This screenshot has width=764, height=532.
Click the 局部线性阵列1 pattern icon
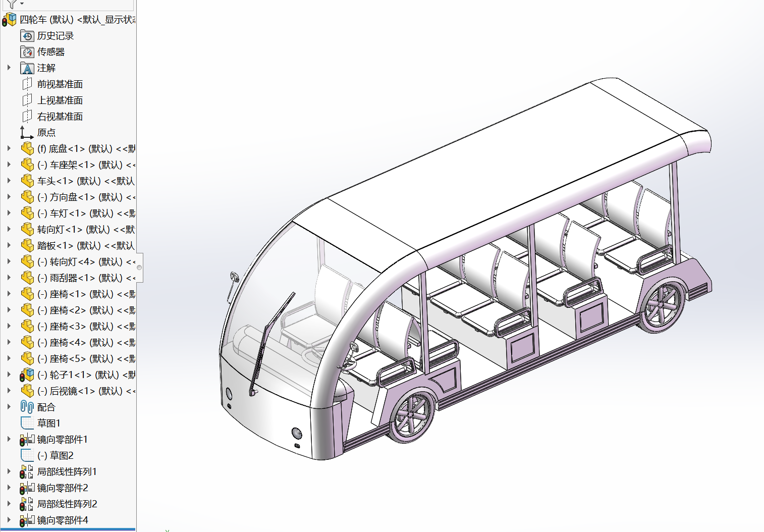27,472
